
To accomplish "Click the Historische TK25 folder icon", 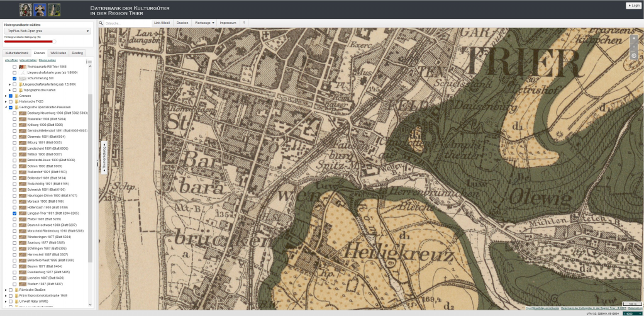I will coord(17,101).
